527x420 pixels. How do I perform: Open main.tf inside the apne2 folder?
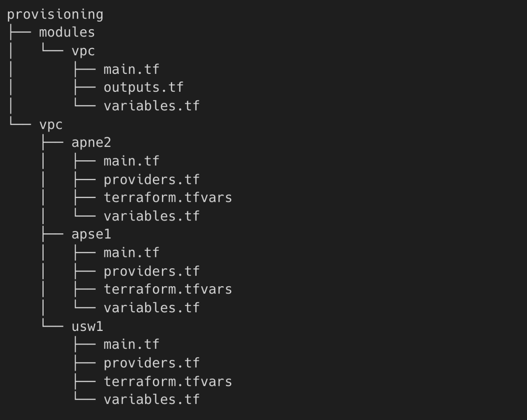pyautogui.click(x=131, y=161)
